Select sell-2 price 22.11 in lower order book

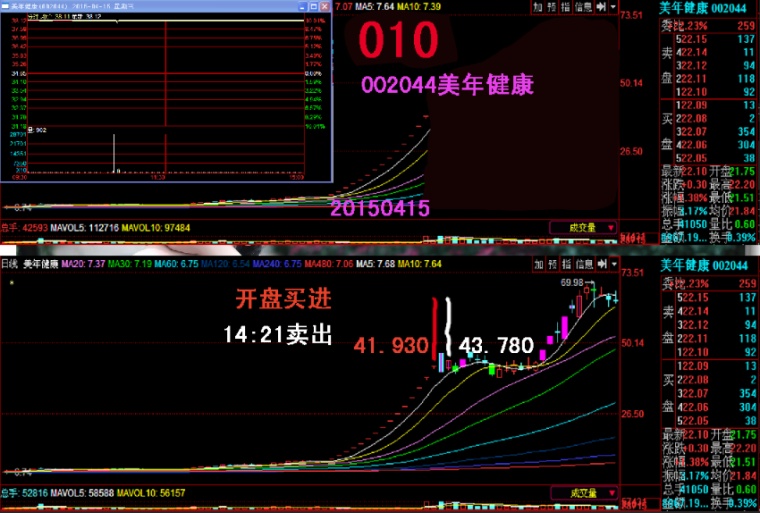coord(696,338)
